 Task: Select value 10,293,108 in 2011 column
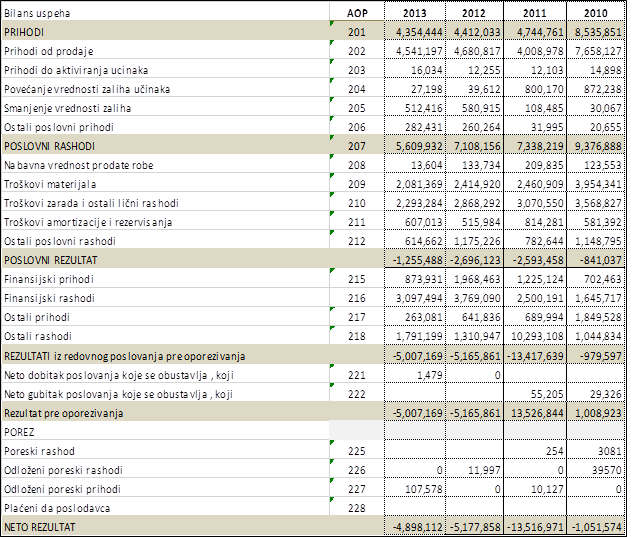click(x=537, y=336)
